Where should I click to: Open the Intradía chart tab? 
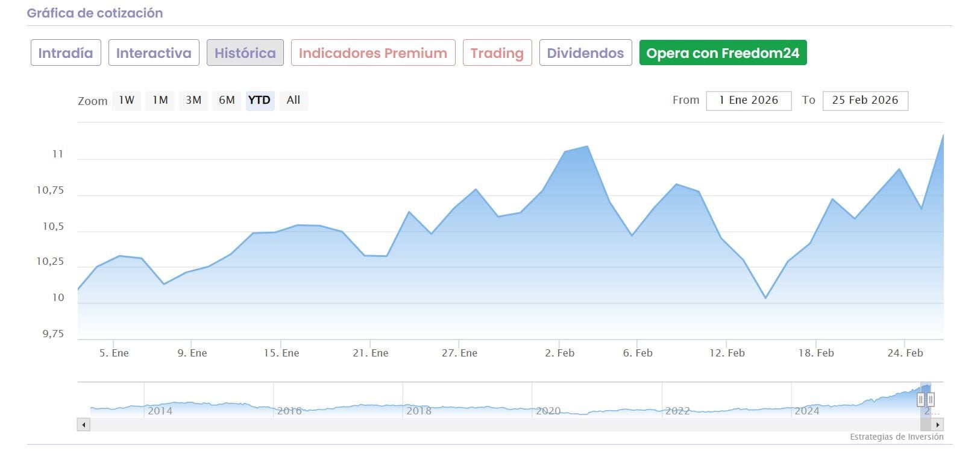click(x=66, y=53)
